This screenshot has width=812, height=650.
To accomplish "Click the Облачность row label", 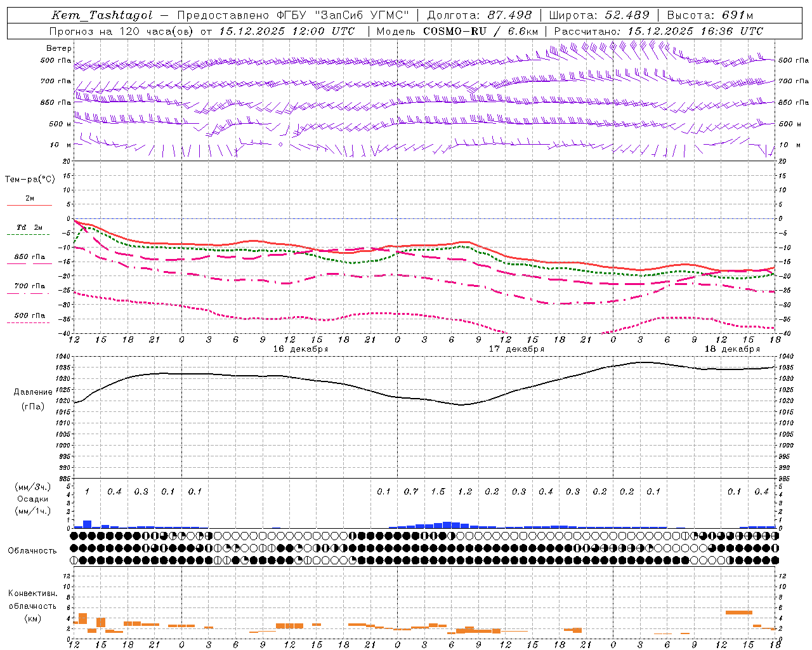I will [32, 550].
